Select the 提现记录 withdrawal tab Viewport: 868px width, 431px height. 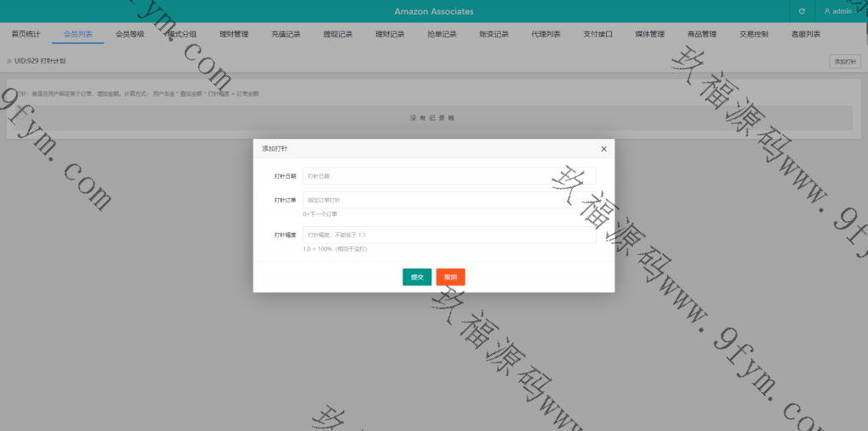coord(338,35)
